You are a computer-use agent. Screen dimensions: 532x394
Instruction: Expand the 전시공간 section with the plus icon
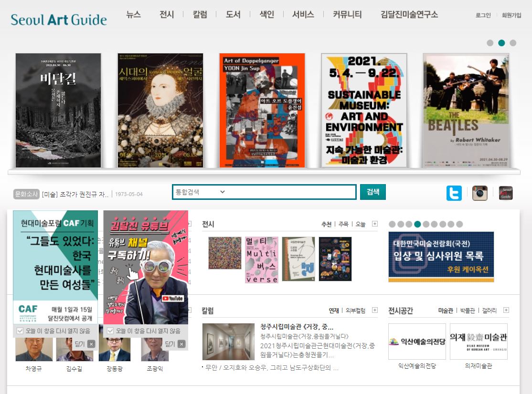(x=506, y=310)
